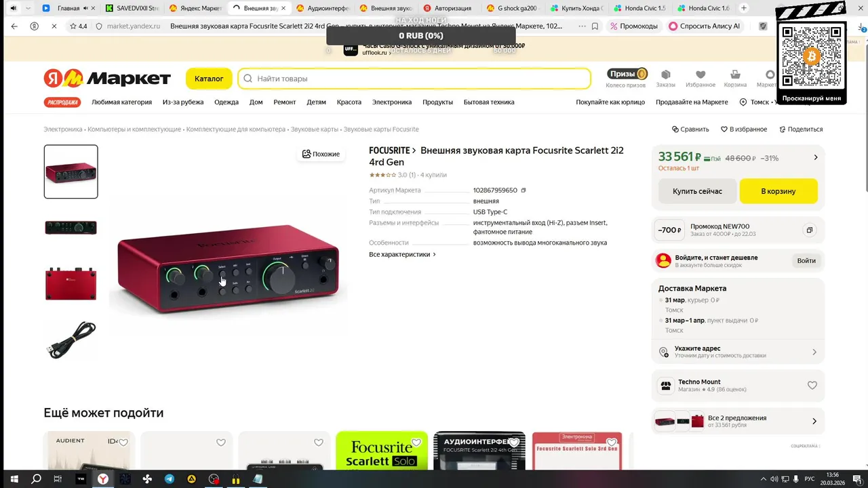Screen dimensions: 868x488
Task: Copy the Артикул number with copy icon
Action: click(524, 190)
